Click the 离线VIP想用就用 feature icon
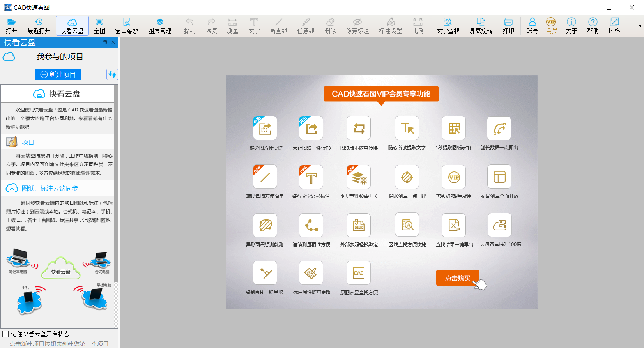 point(454,177)
